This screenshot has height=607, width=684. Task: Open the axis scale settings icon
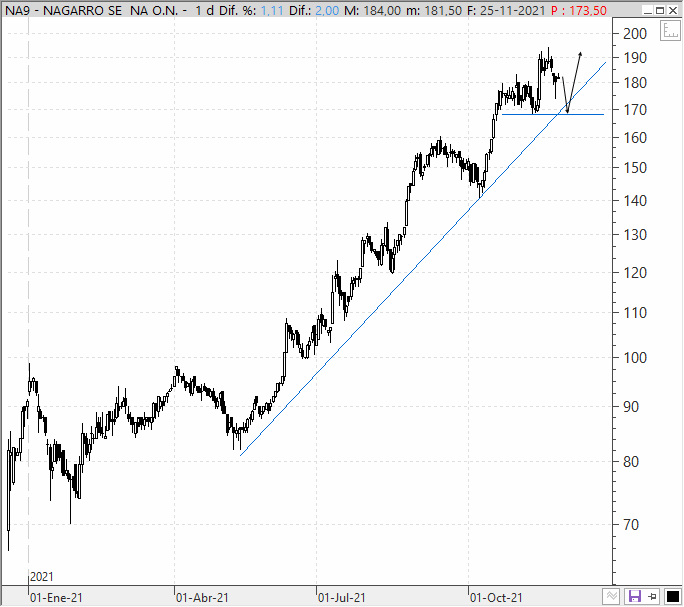point(670,31)
